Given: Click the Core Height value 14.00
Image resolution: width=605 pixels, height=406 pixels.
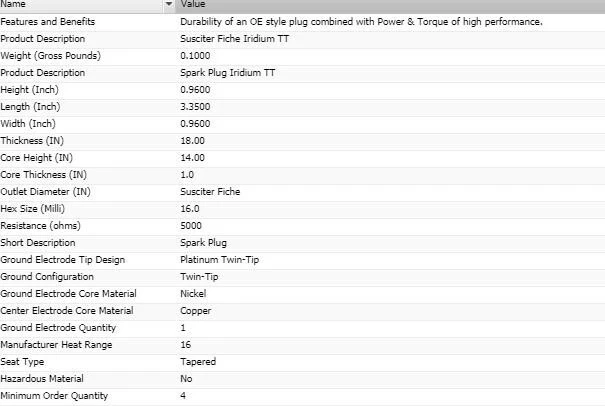Looking at the screenshot, I should (192, 157).
